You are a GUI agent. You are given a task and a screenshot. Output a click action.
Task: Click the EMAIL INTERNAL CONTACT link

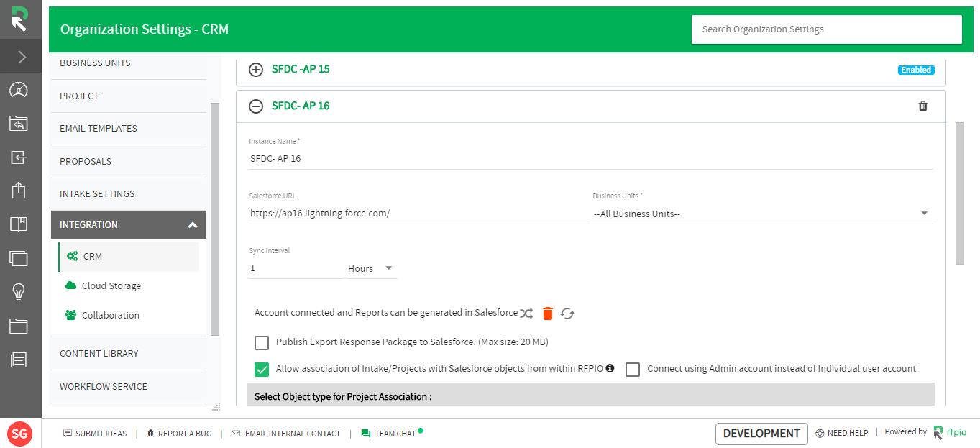[286, 434]
